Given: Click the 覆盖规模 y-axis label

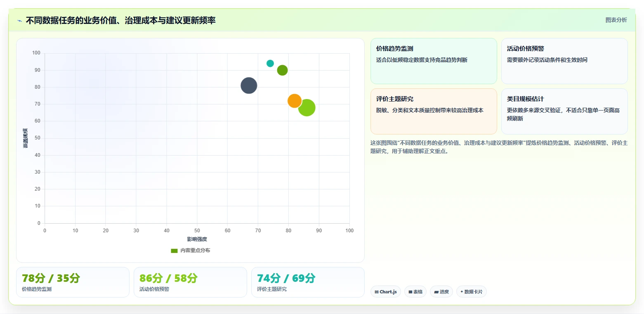Looking at the screenshot, I should coord(26,138).
